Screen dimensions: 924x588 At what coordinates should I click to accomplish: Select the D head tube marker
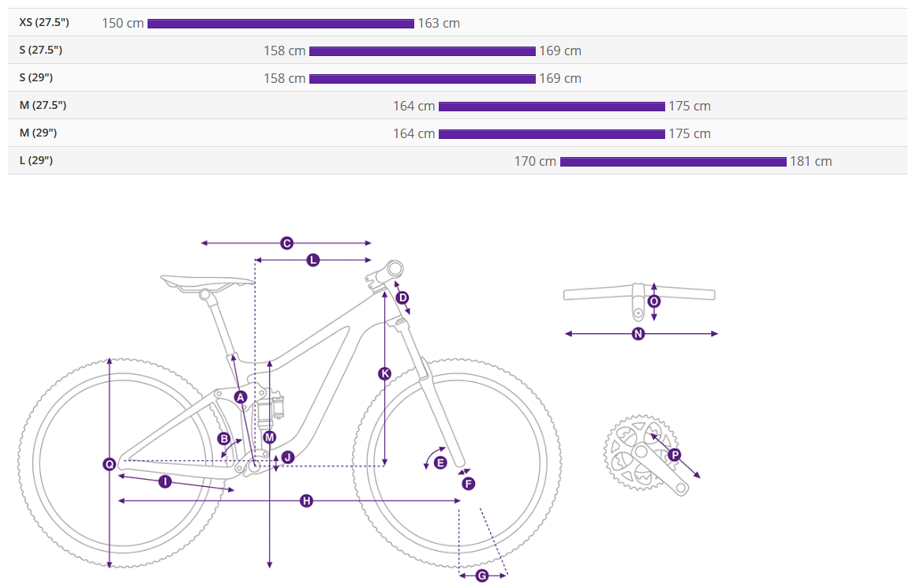pos(402,298)
